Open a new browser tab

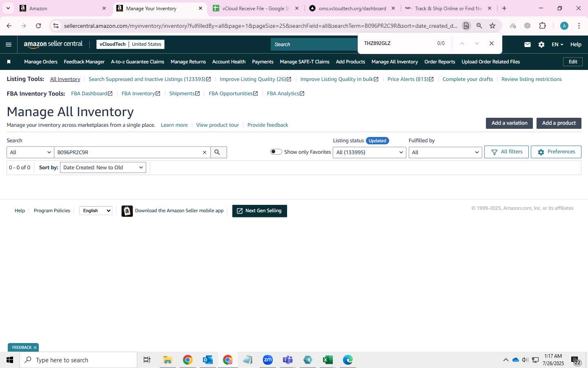click(x=504, y=8)
